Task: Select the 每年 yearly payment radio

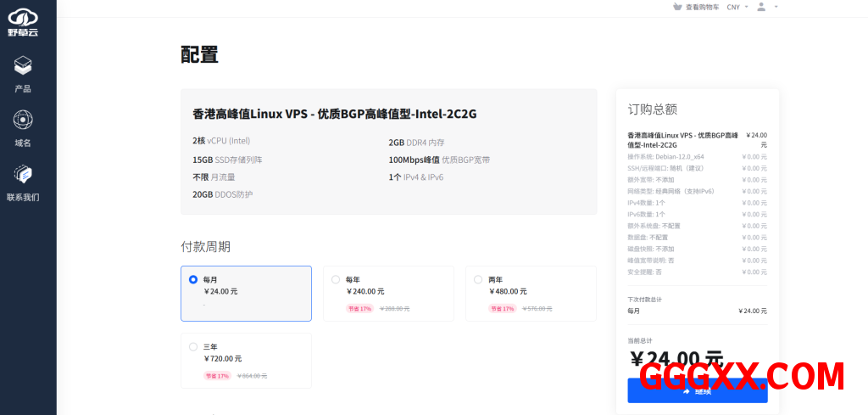Action: pyautogui.click(x=336, y=279)
